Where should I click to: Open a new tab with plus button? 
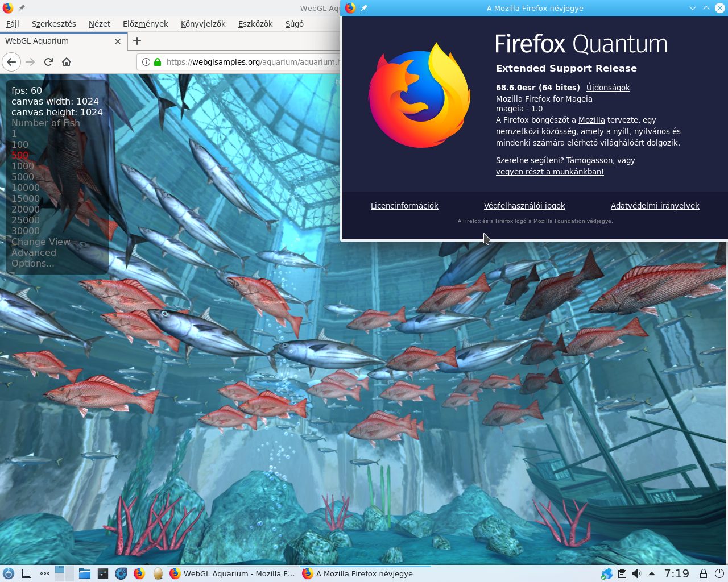pyautogui.click(x=137, y=41)
